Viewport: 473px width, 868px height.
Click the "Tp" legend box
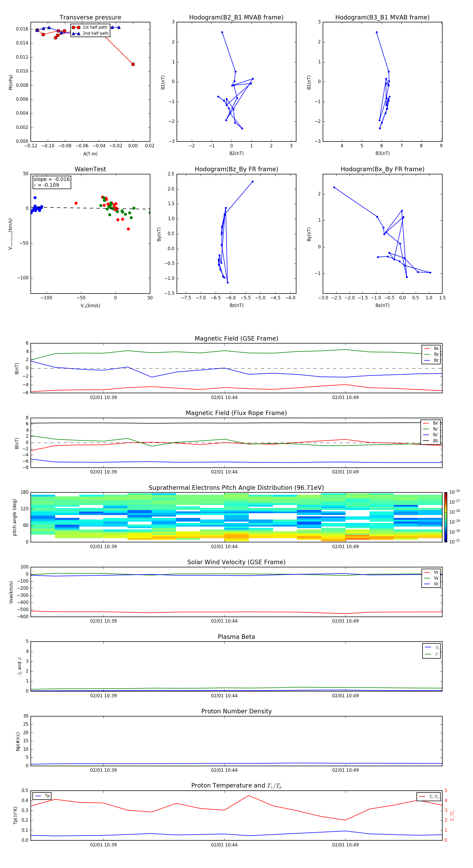tap(42, 796)
